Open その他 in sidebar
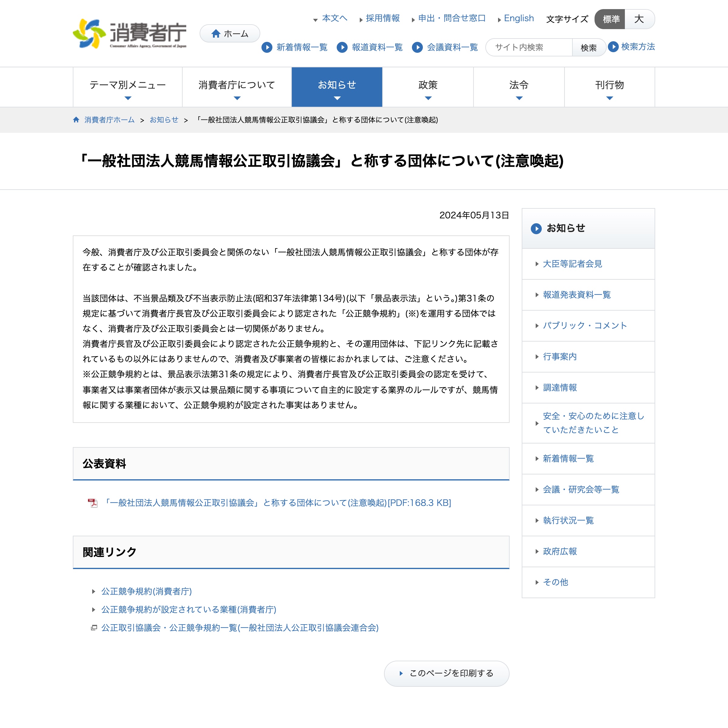 tap(588, 582)
